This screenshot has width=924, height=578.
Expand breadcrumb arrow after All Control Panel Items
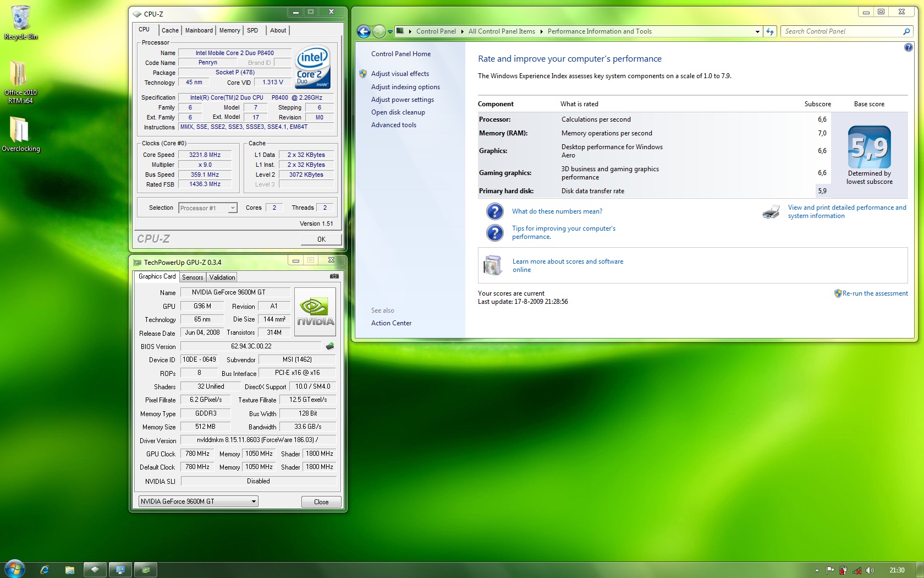click(x=541, y=31)
